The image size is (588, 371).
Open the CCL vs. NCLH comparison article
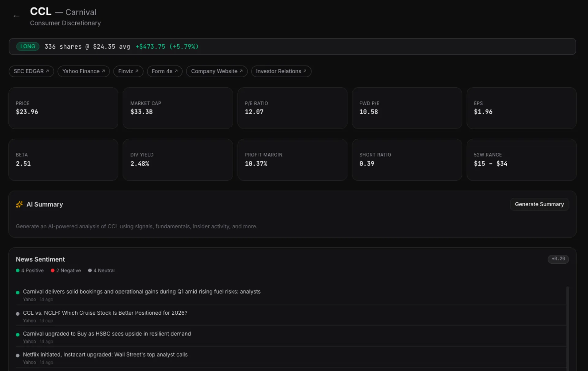[105, 313]
